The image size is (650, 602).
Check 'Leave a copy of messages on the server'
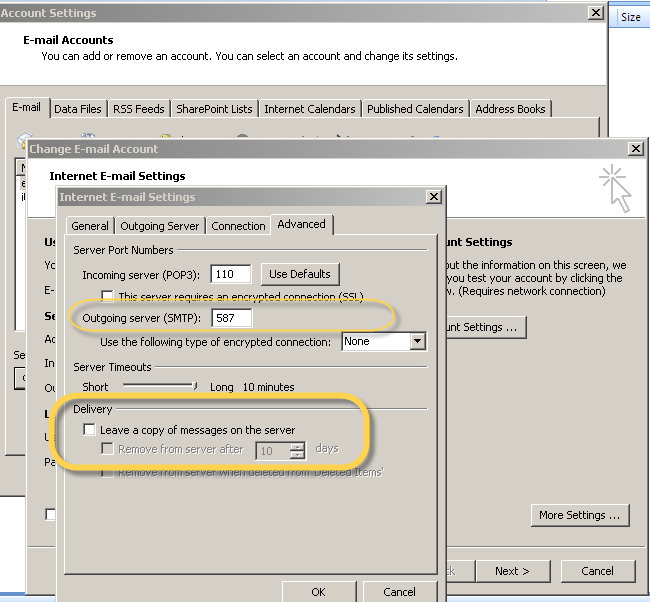click(89, 430)
